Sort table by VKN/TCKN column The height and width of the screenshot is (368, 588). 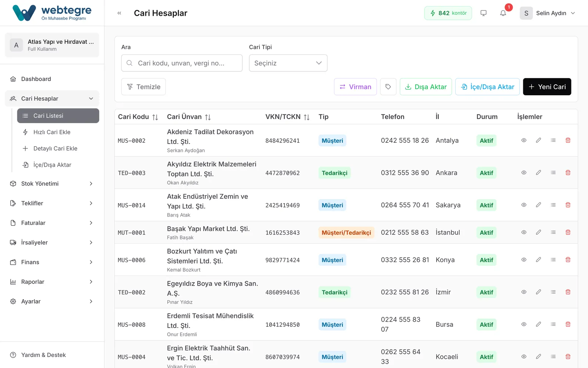click(x=306, y=117)
